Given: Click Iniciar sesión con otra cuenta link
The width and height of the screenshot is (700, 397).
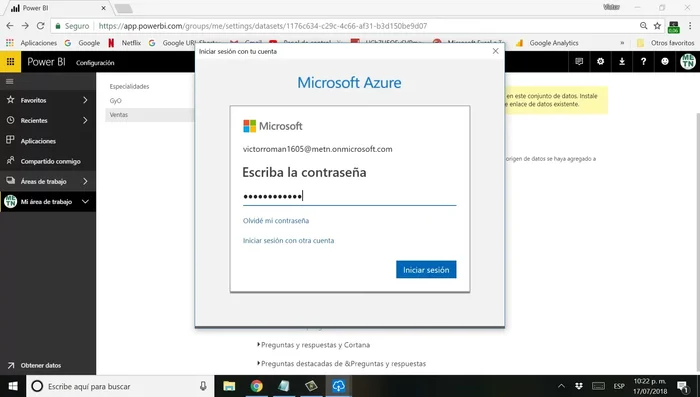Looking at the screenshot, I should [x=288, y=240].
